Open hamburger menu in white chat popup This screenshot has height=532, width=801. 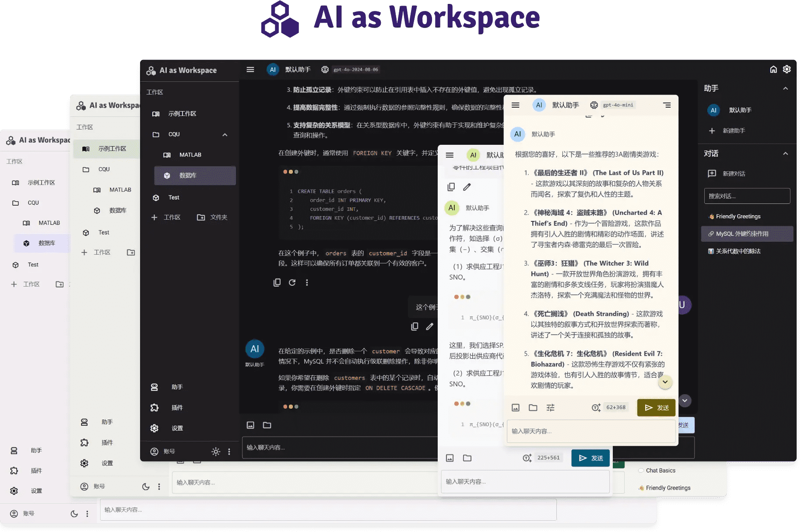point(450,155)
